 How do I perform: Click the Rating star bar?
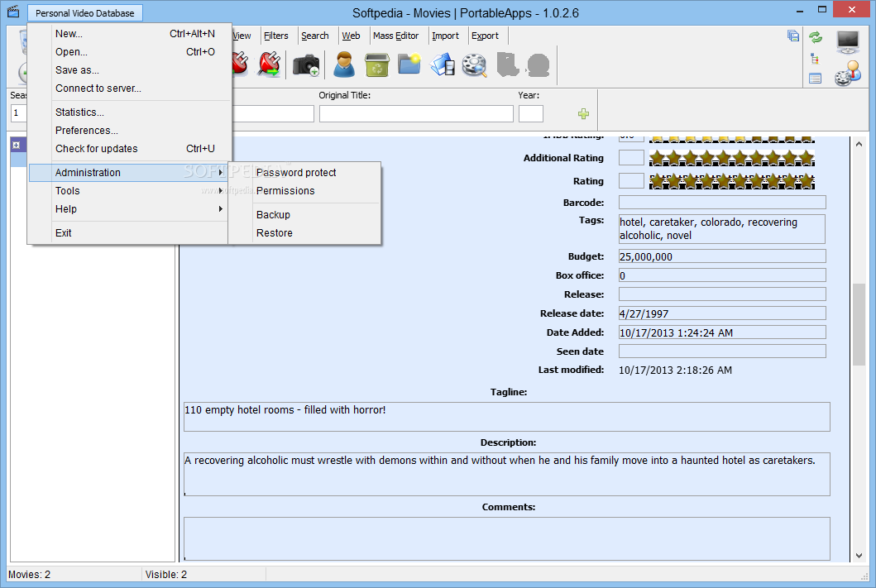732,181
